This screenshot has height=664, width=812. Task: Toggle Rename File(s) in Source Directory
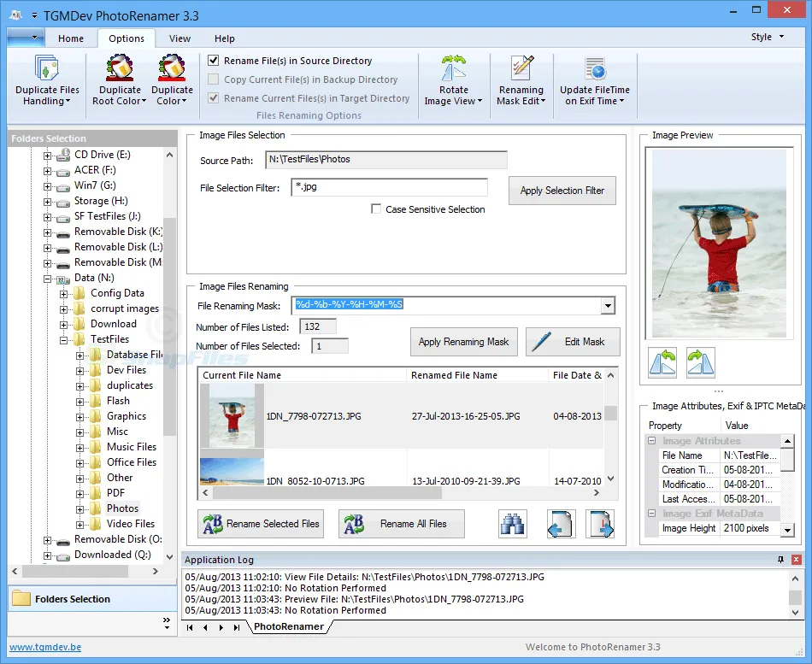click(214, 61)
